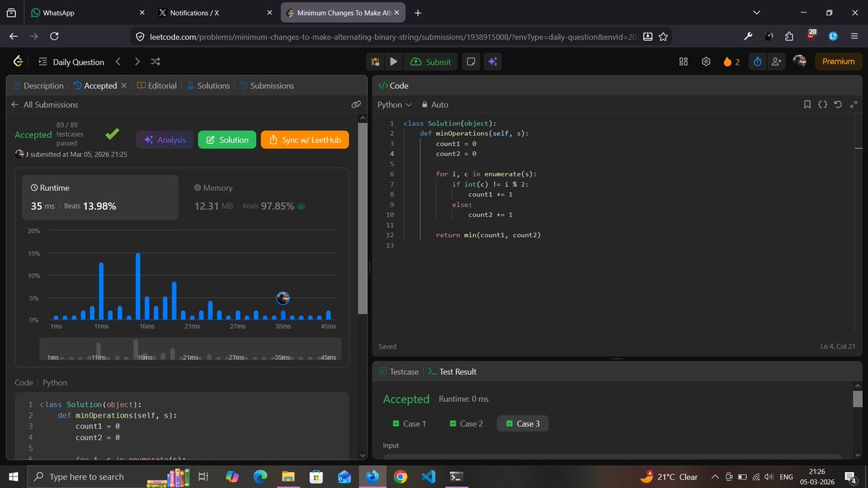Open the Python language dropdown
This screenshot has height=488, width=868.
point(395,105)
